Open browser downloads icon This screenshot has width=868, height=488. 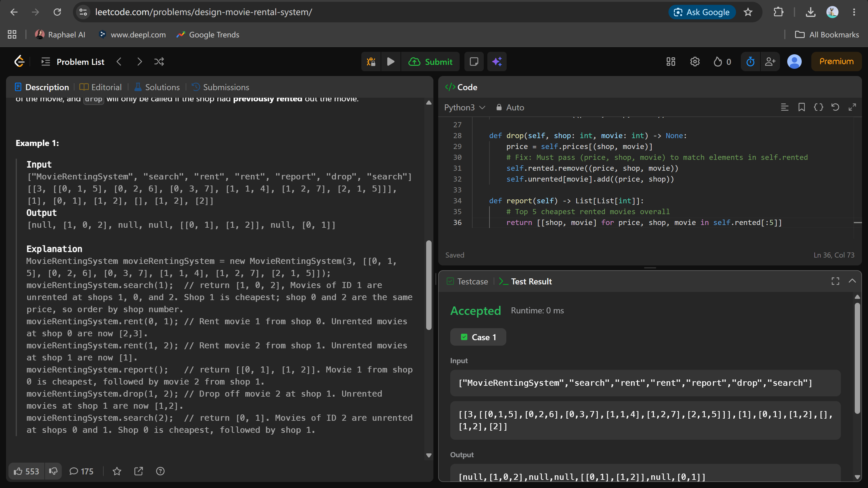pyautogui.click(x=810, y=12)
